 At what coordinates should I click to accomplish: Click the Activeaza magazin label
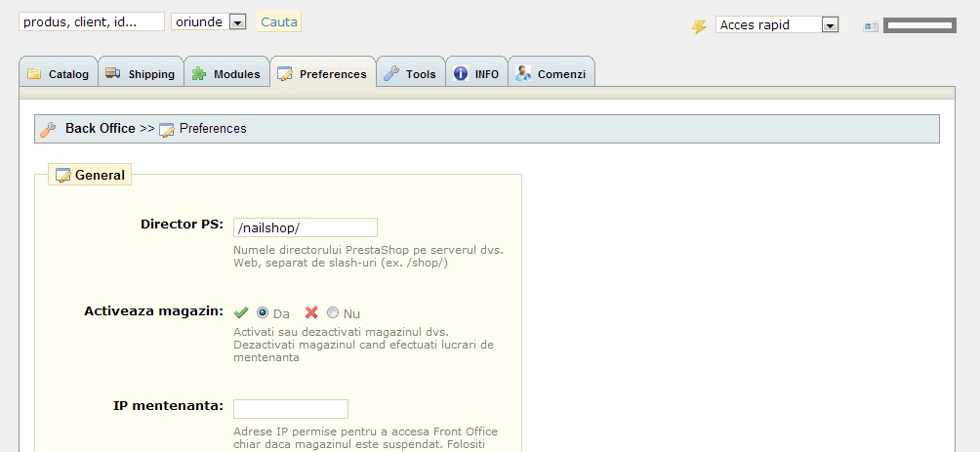154,310
